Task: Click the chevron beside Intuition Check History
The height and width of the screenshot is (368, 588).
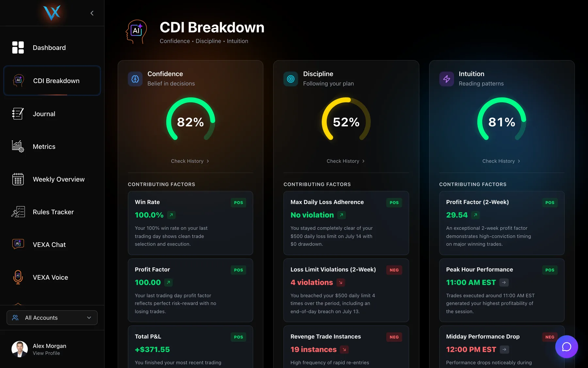Action: point(519,161)
